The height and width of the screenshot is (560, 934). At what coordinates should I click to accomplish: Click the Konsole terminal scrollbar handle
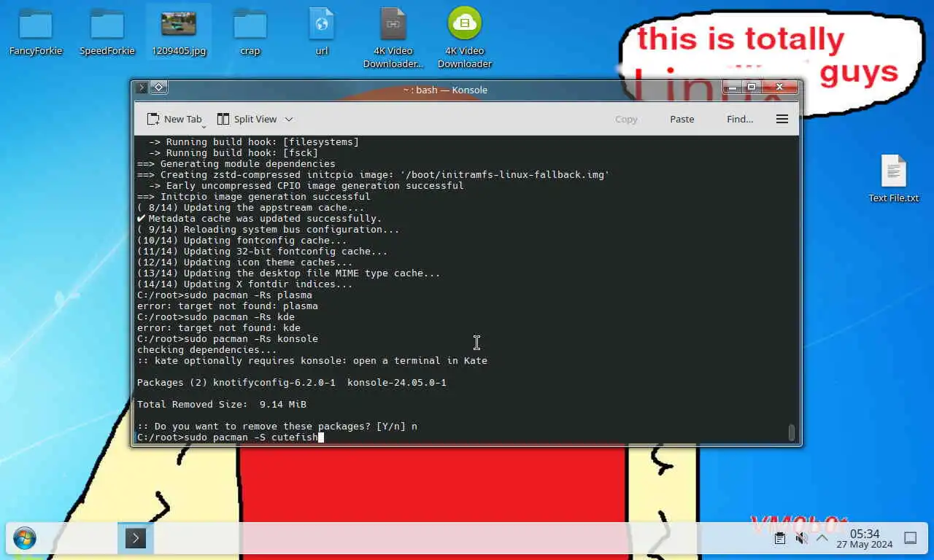792,432
